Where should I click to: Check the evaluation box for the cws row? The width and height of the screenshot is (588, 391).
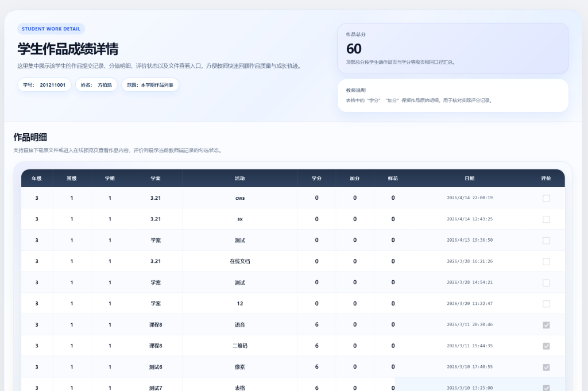(546, 198)
